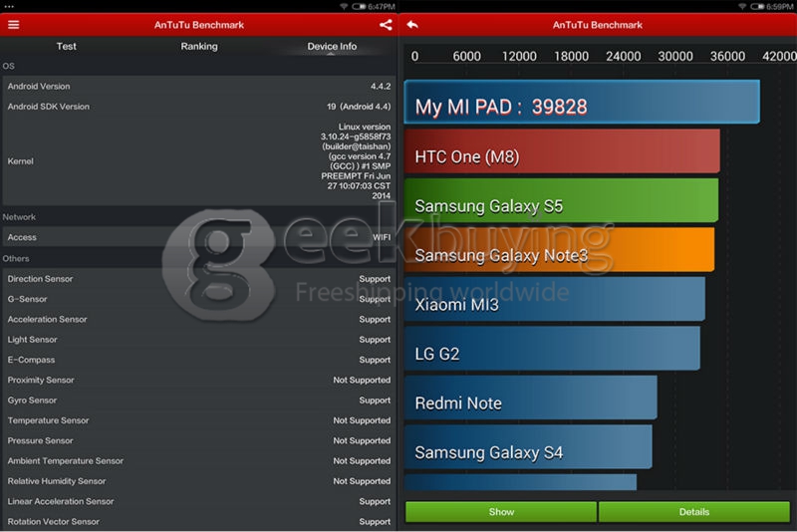The image size is (797, 532).
Task: Click the Ambient Temperature Sensor row
Action: pos(198,461)
